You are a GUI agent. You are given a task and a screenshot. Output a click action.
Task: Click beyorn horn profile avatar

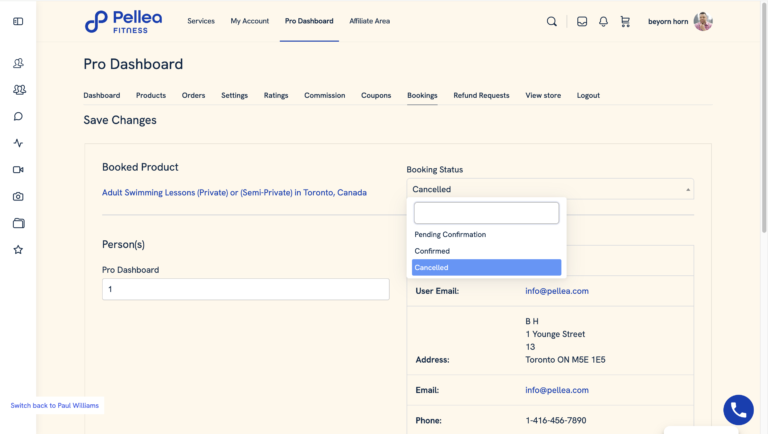[x=703, y=21]
